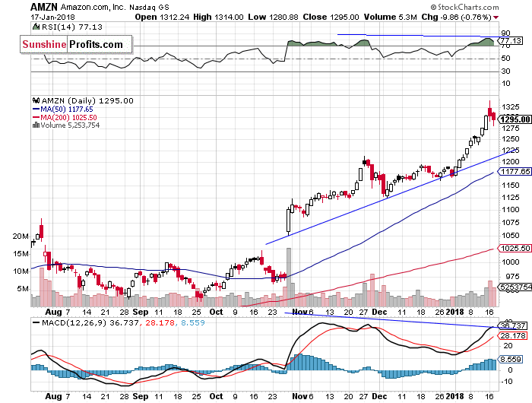Click the -10 MACD scale label
Viewport: 532px width, 403px height.
tap(506, 381)
